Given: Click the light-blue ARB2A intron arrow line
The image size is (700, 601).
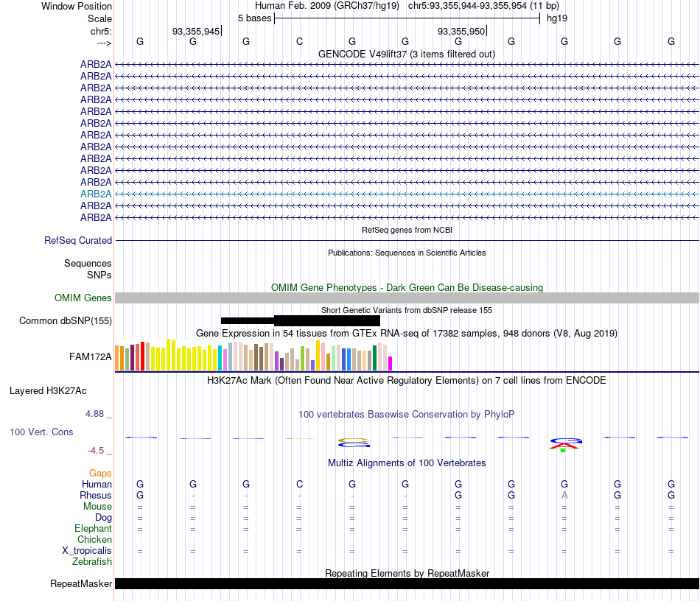Looking at the screenshot, I should click(407, 194).
